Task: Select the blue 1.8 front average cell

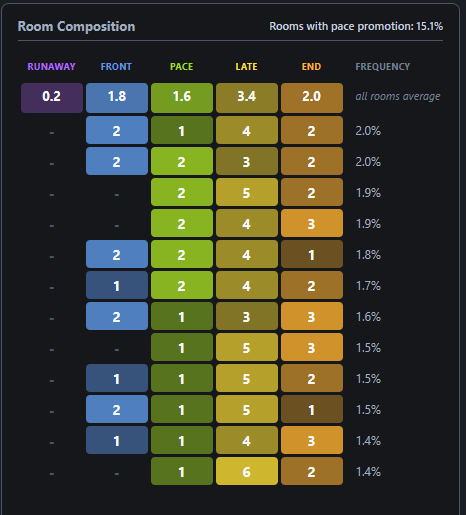Action: [117, 98]
